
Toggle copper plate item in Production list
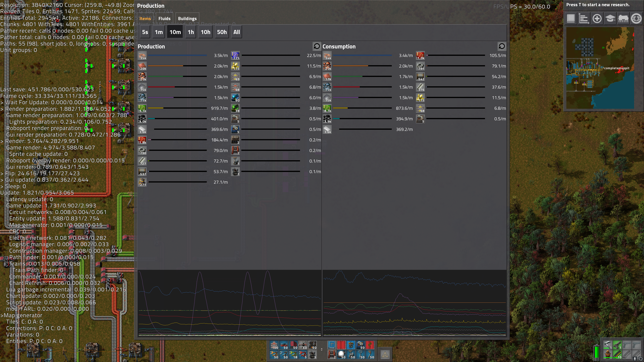[142, 66]
